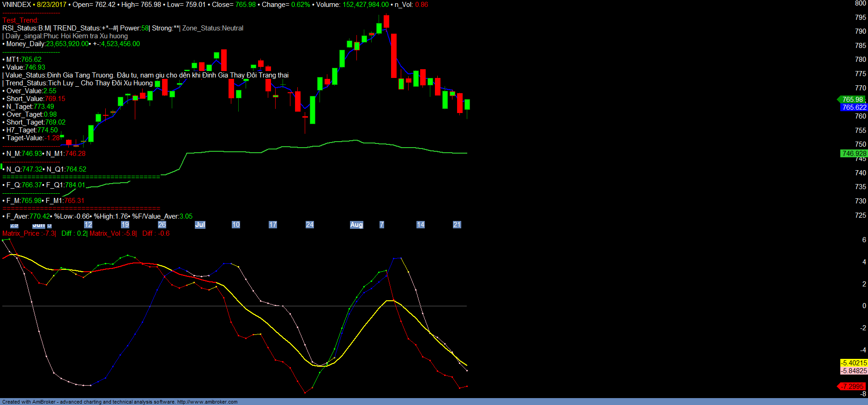Click the 800 level on price axis

click(860, 3)
